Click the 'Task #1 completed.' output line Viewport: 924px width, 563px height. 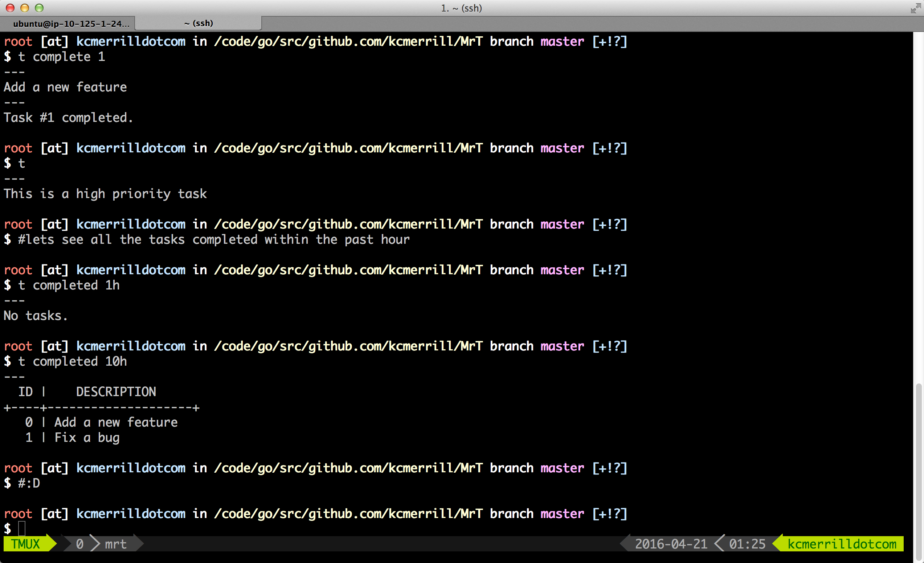pos(68,118)
